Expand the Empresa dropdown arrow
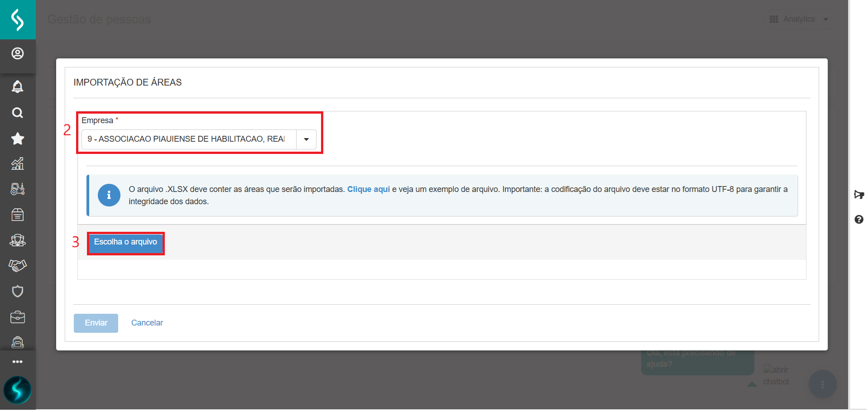868x412 pixels. click(307, 139)
